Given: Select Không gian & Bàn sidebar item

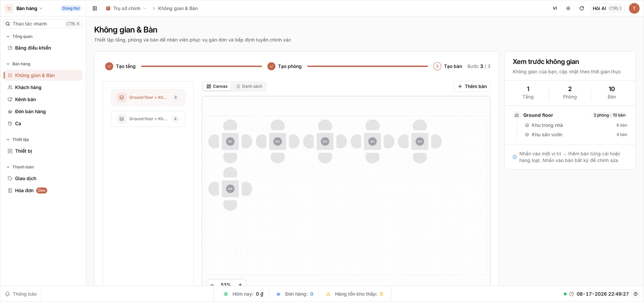Looking at the screenshot, I should tap(43, 75).
